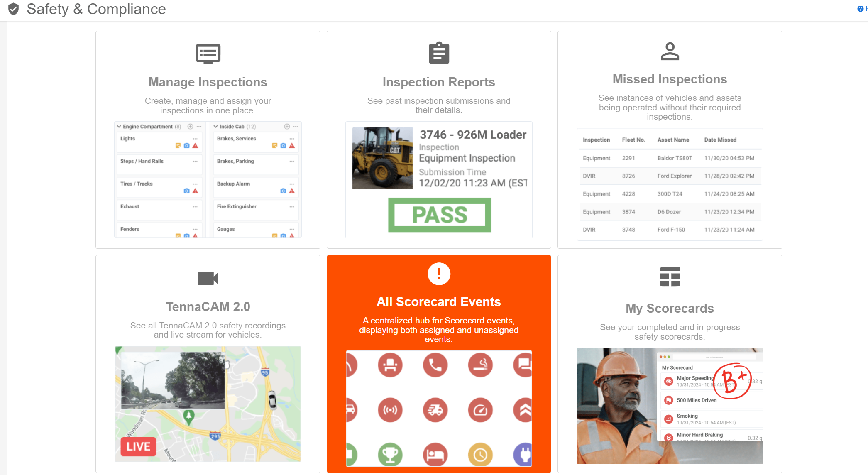Click the TennaCAM live map preview
The image size is (868, 475).
coord(208,404)
